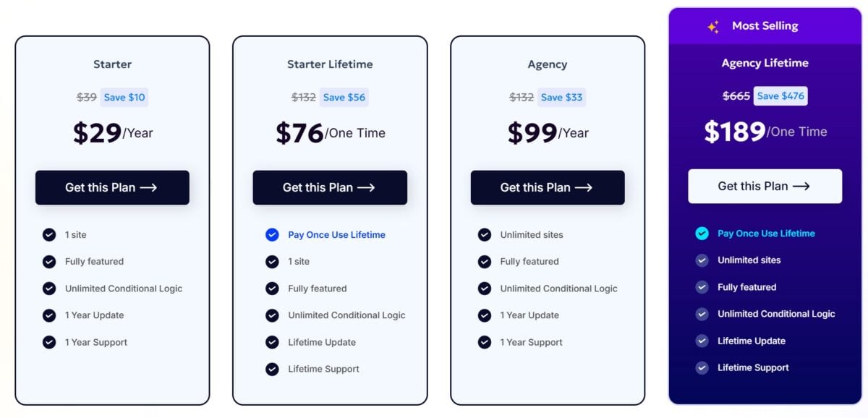Click the checkmark beside Agency's 1 Year Update
The width and height of the screenshot is (868, 418).
(485, 315)
